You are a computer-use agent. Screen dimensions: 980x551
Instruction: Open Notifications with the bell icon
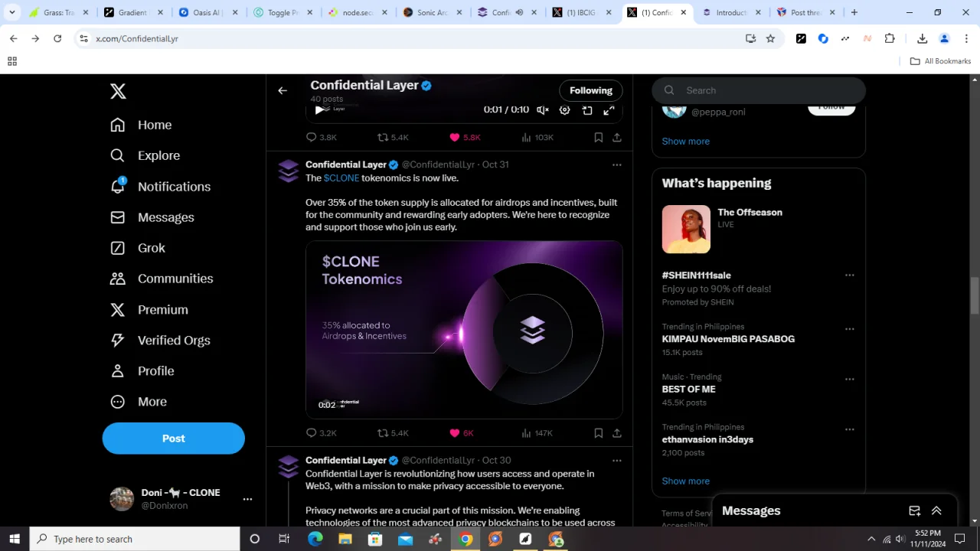(x=160, y=187)
